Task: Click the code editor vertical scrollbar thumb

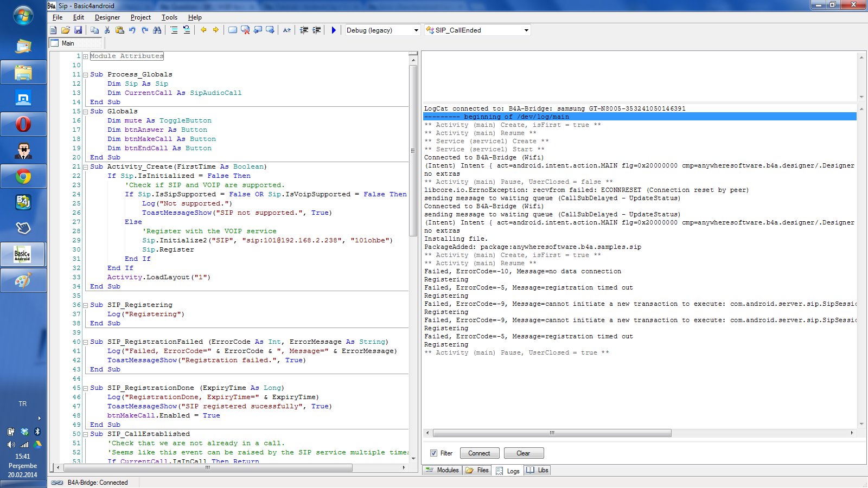Action: point(413,150)
